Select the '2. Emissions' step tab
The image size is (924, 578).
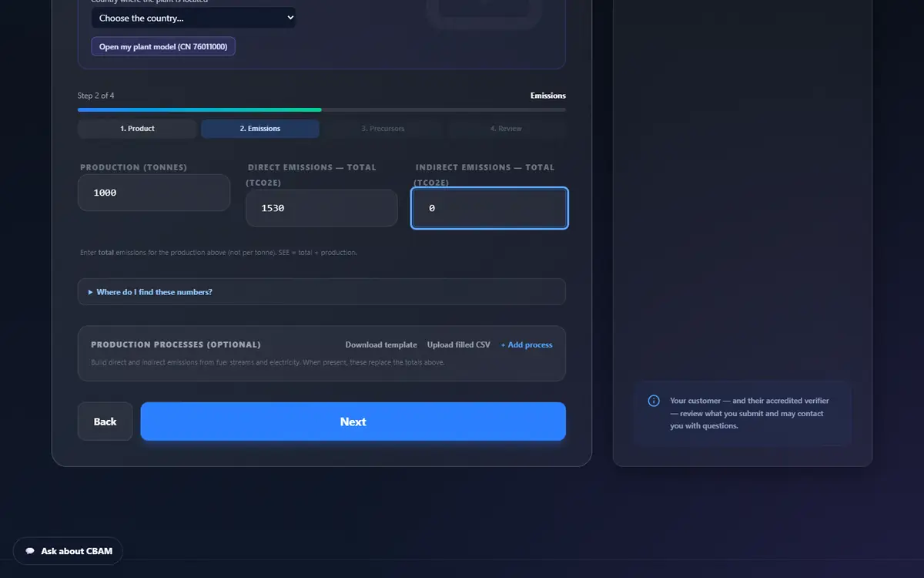point(260,129)
